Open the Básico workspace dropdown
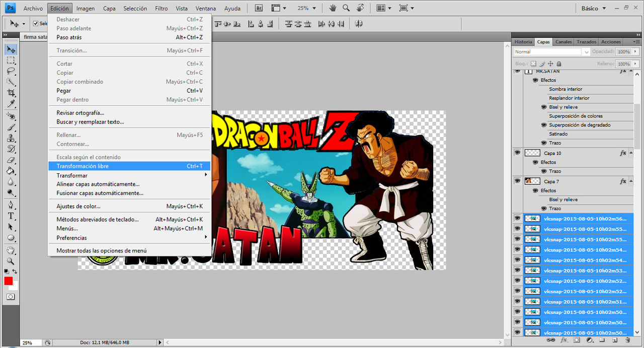This screenshot has width=644, height=348. point(594,9)
